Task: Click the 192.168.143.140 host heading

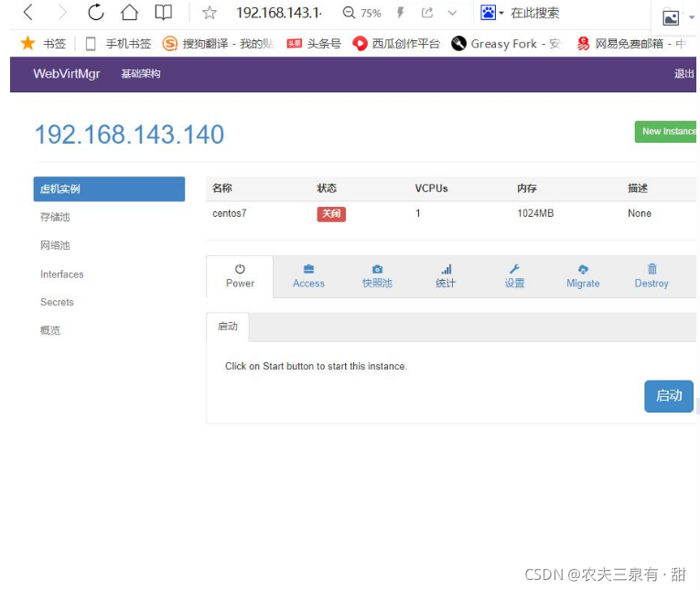Action: point(129,134)
